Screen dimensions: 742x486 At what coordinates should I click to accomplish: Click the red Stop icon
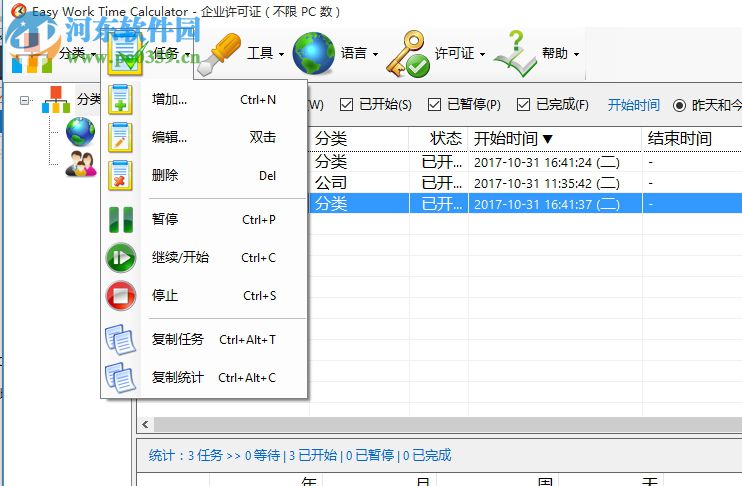[121, 296]
